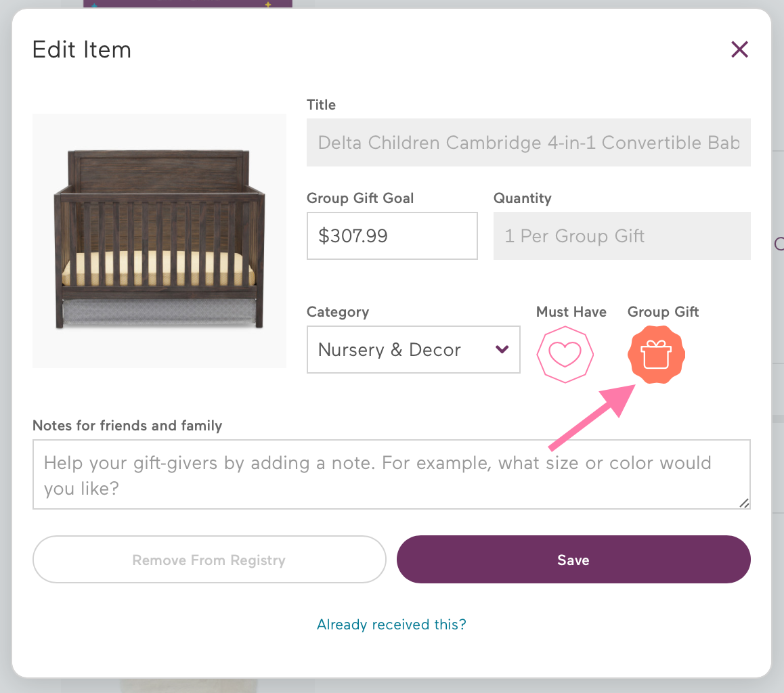Focus the notes for gift-givers text area

click(391, 474)
